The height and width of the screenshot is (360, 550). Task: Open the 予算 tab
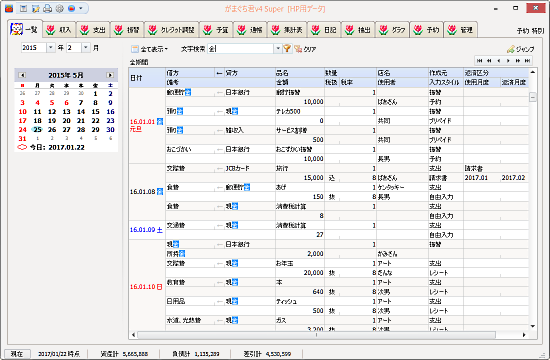coord(216,30)
